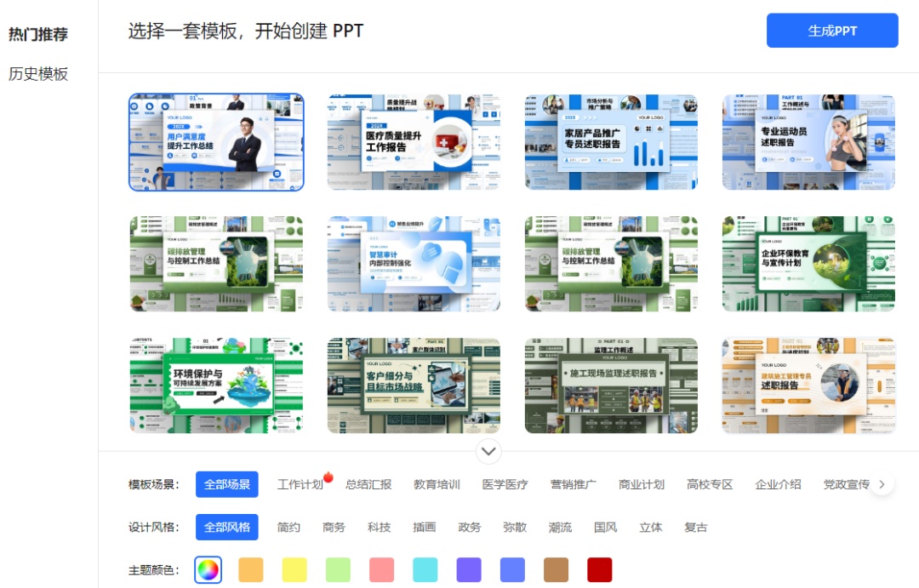Choose the 客户细分与目标市场战略 template

[x=414, y=385]
